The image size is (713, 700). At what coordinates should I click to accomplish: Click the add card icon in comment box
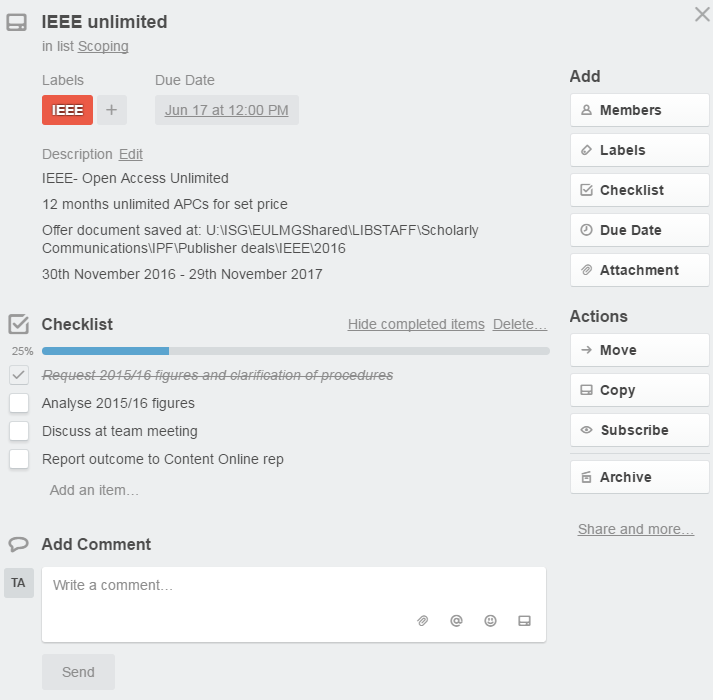524,621
